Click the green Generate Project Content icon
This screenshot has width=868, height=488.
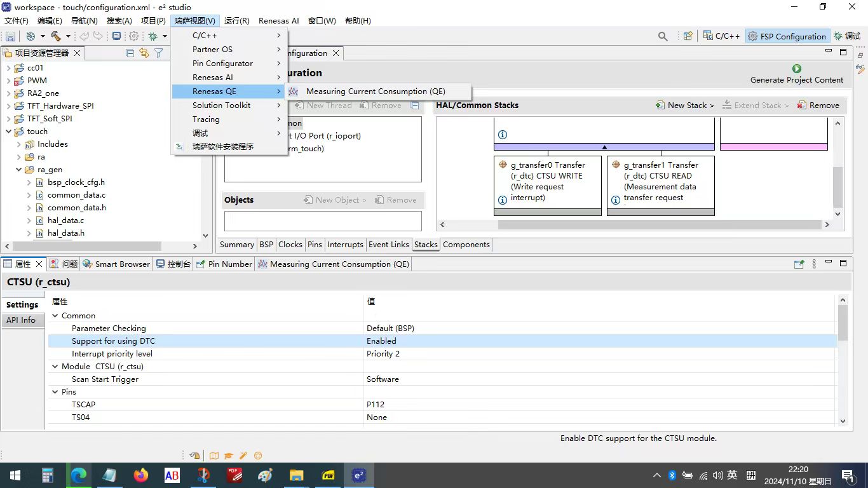coord(797,68)
